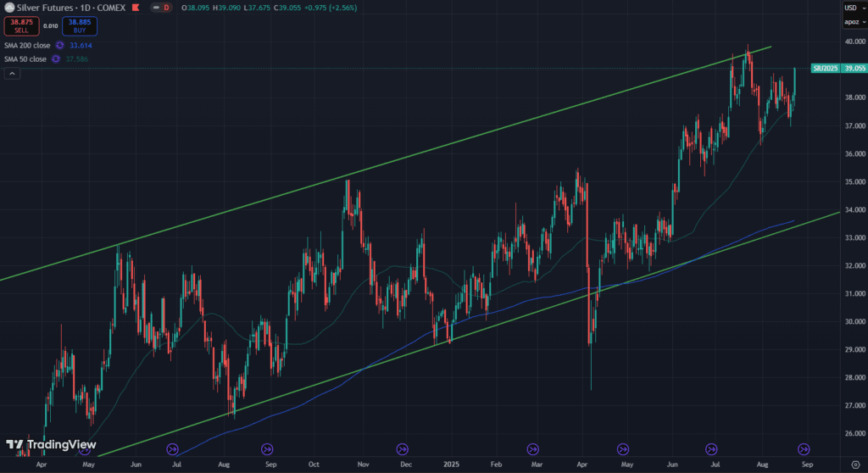
Task: Expand the apoz unit dropdown
Action: point(852,22)
